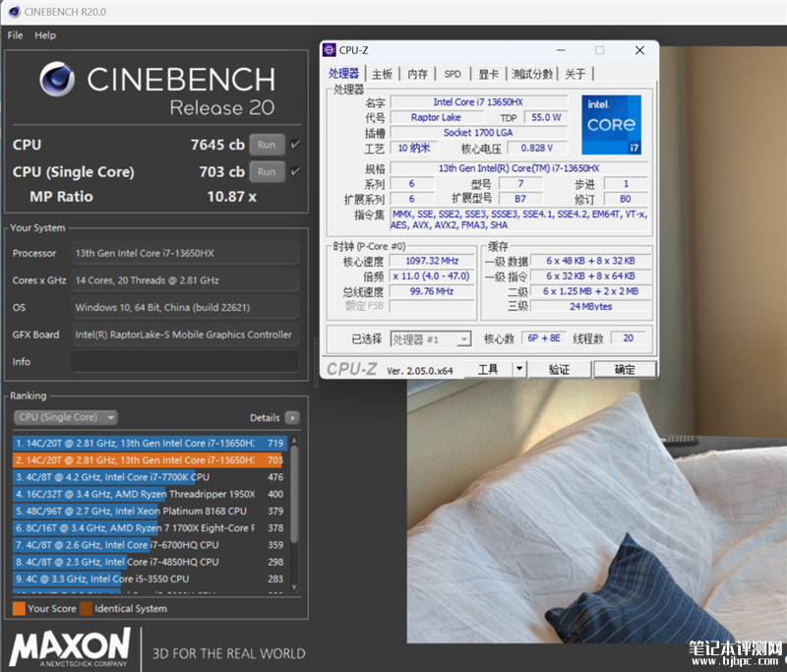This screenshot has height=672, width=787.
Task: Click the Cinebench title bar app icon
Action: click(x=15, y=12)
